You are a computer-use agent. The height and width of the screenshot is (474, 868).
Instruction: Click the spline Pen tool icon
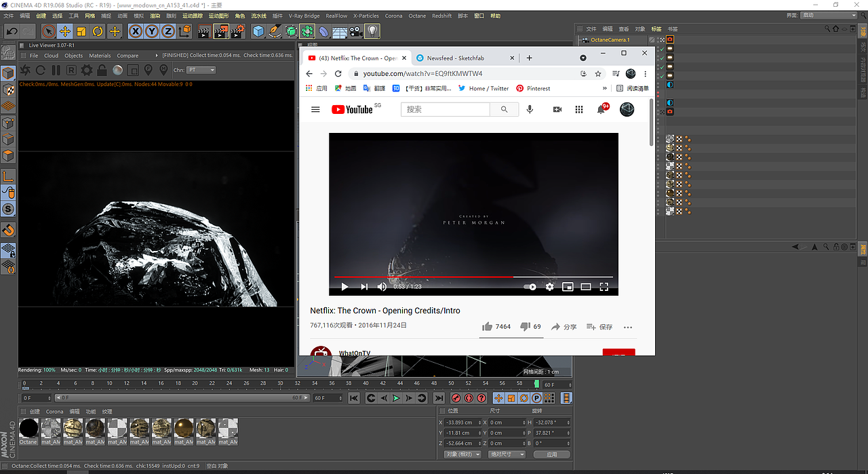point(275,31)
